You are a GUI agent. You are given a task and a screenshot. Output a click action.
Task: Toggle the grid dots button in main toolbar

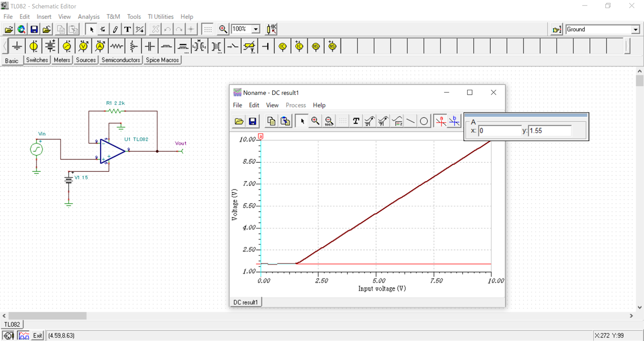(208, 29)
